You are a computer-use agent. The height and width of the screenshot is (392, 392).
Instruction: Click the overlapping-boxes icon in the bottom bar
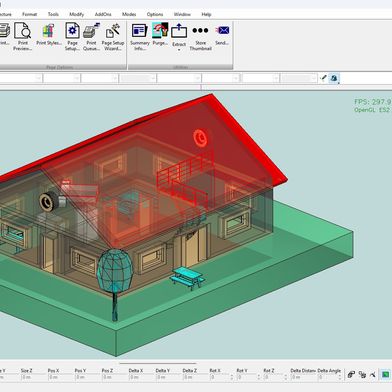(351, 375)
